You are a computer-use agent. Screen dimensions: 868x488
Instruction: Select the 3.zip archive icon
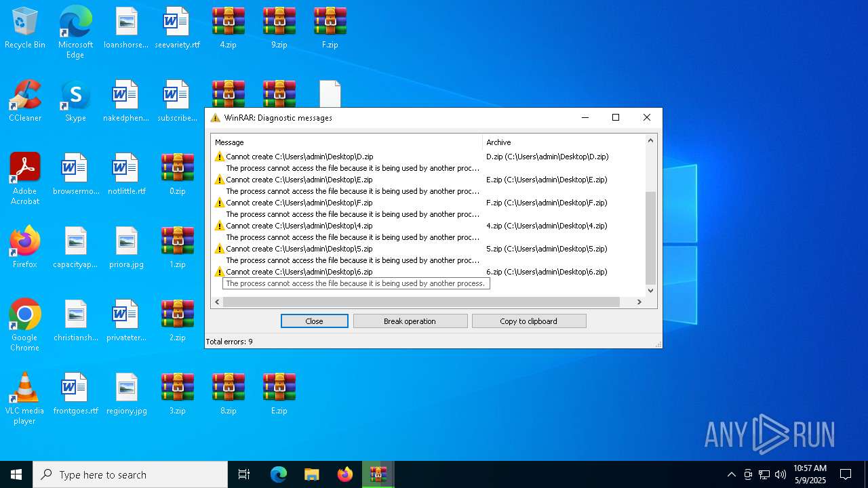coord(177,394)
